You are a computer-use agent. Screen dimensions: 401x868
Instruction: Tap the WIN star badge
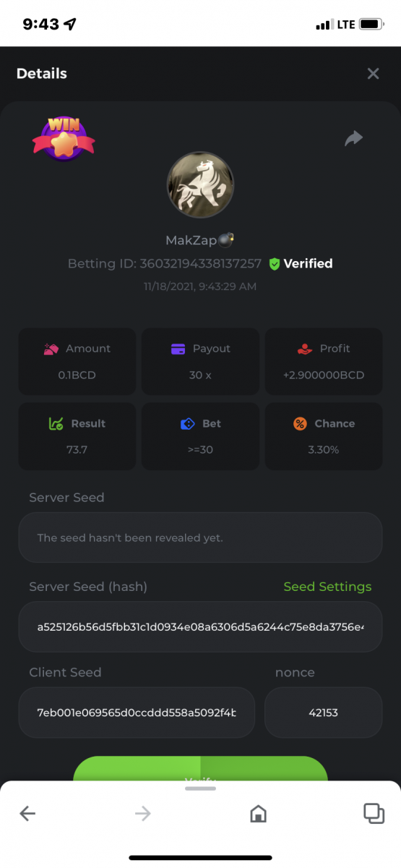[64, 137]
